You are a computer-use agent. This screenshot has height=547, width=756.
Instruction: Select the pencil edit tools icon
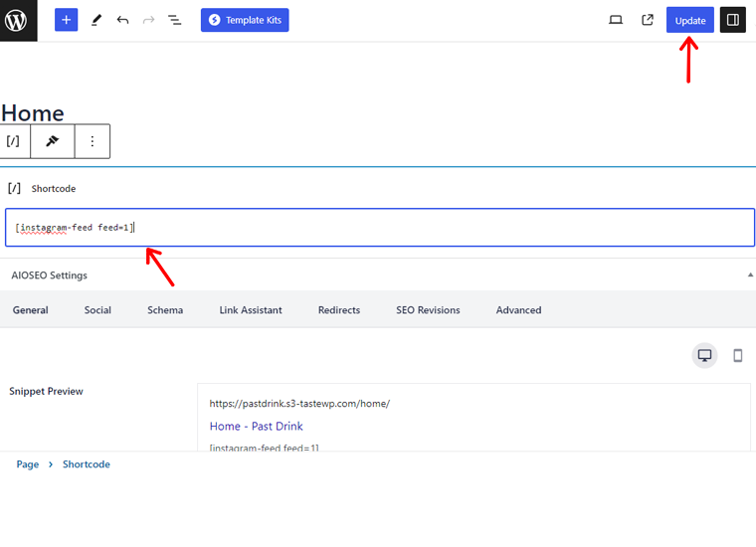coord(96,20)
